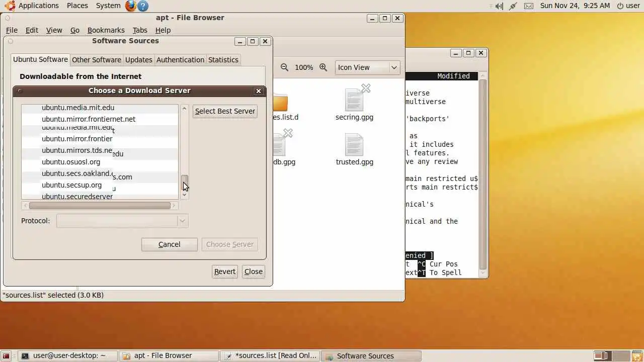
Task: Select the partially hidden sources.list.d folder
Action: tap(281, 103)
